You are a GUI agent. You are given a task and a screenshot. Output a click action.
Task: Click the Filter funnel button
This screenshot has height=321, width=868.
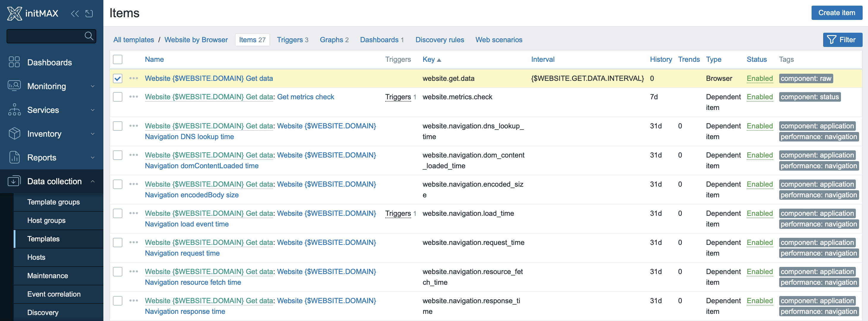point(842,40)
